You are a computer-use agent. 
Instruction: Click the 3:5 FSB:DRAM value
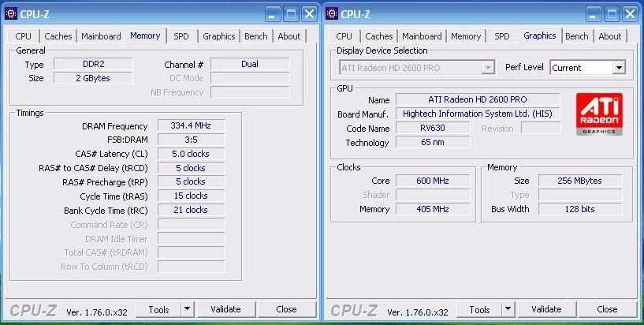click(x=191, y=140)
